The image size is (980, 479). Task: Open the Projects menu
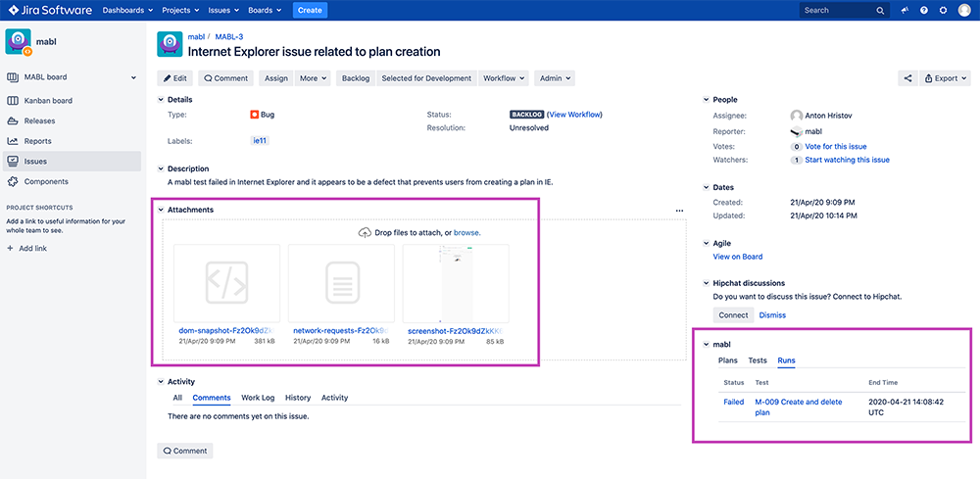180,10
